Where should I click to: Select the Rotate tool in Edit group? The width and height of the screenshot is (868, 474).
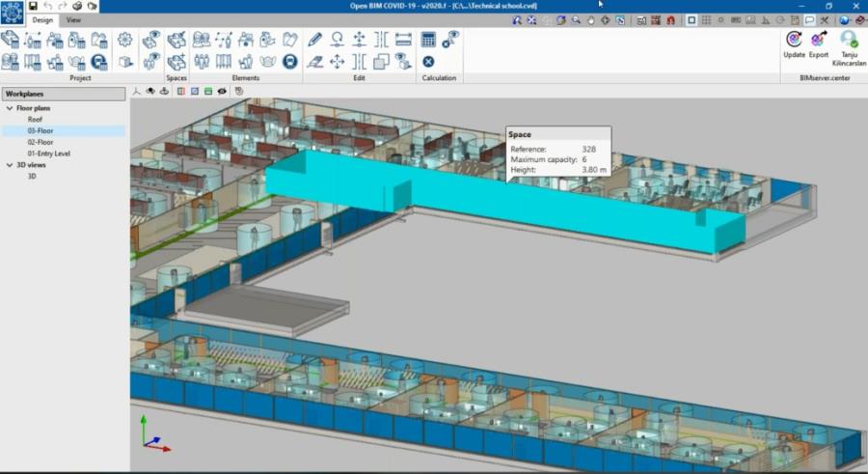tap(338, 40)
